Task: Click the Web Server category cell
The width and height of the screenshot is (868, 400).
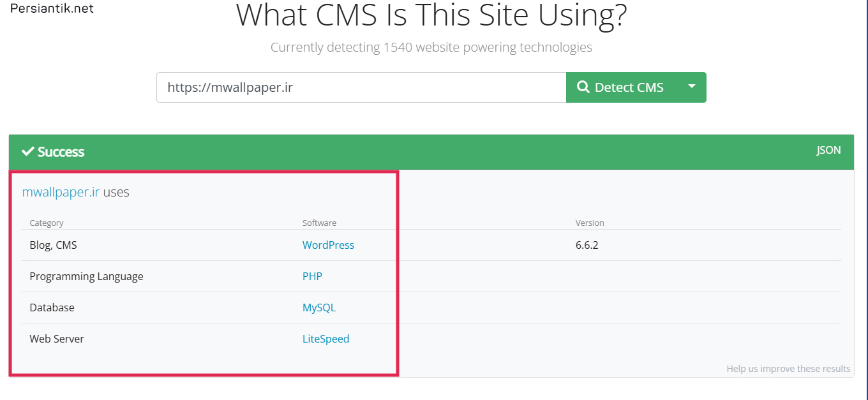Action: [57, 339]
